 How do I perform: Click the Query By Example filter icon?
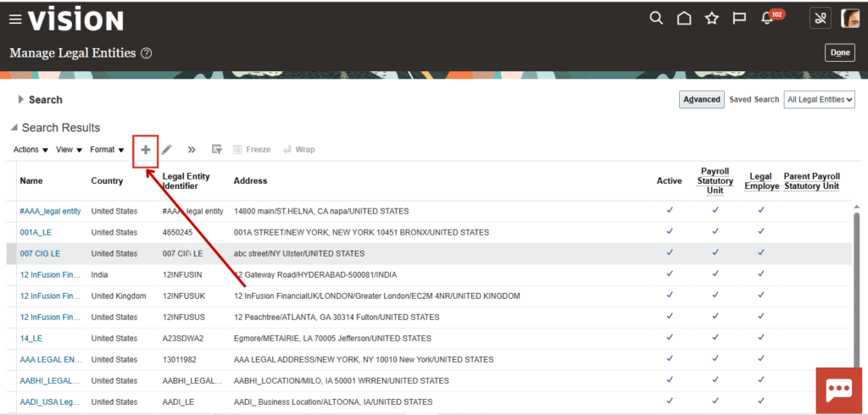pyautogui.click(x=217, y=150)
